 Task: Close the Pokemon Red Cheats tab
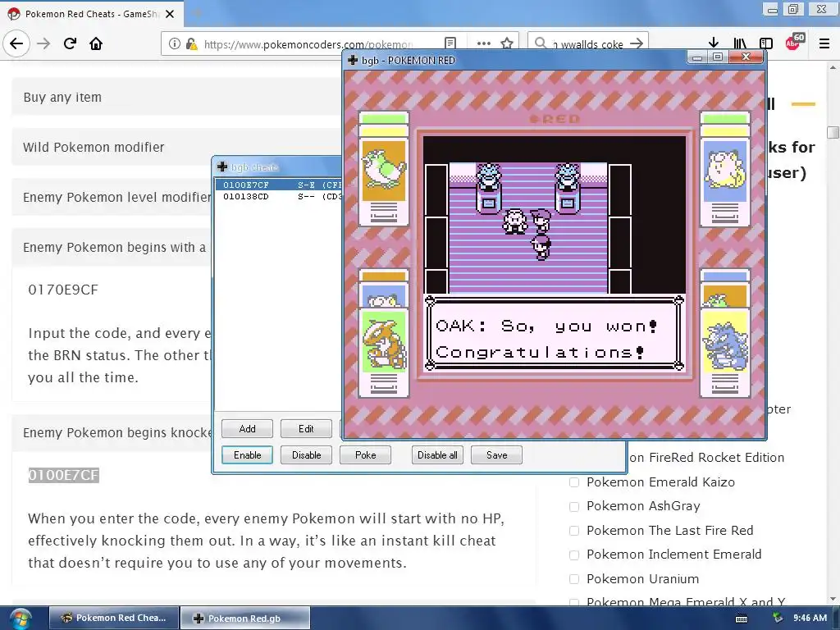[x=170, y=14]
